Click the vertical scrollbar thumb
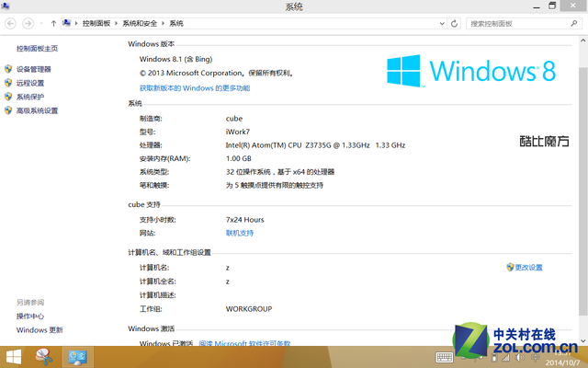 coord(582,191)
